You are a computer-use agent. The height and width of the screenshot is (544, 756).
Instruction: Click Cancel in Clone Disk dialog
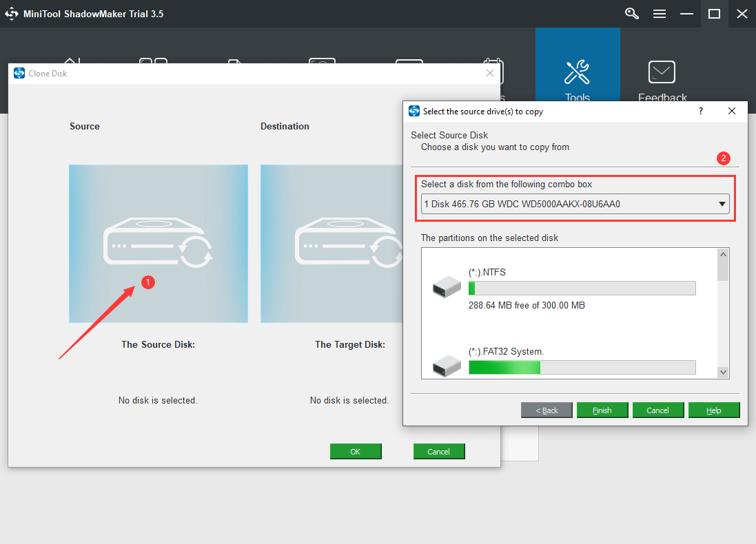(439, 452)
